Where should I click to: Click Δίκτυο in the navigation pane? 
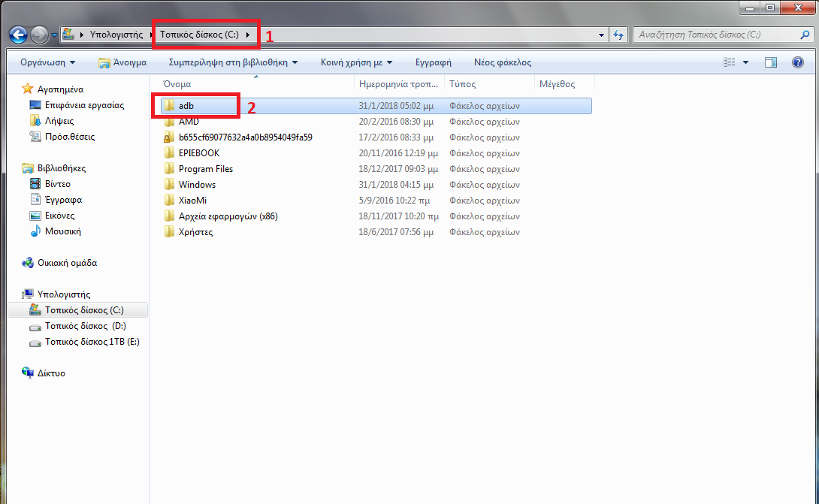tap(51, 373)
